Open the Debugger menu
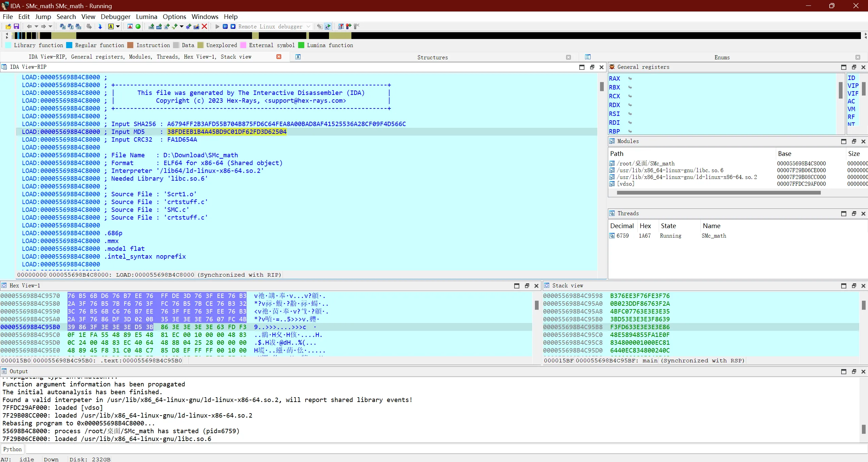The width and height of the screenshot is (868, 462). (115, 17)
